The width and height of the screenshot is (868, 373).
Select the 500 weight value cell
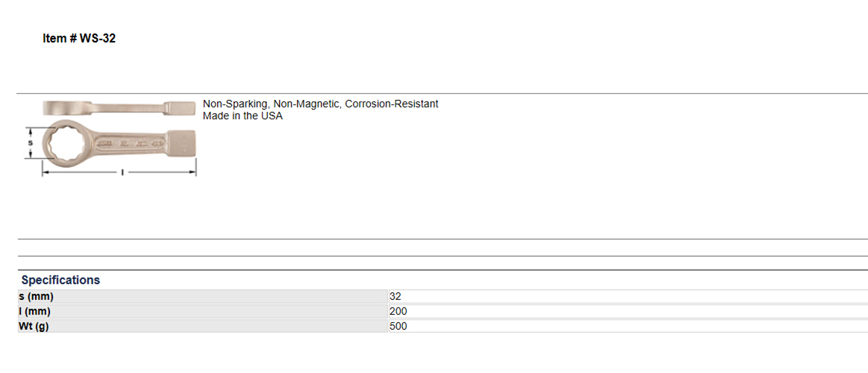point(628,327)
